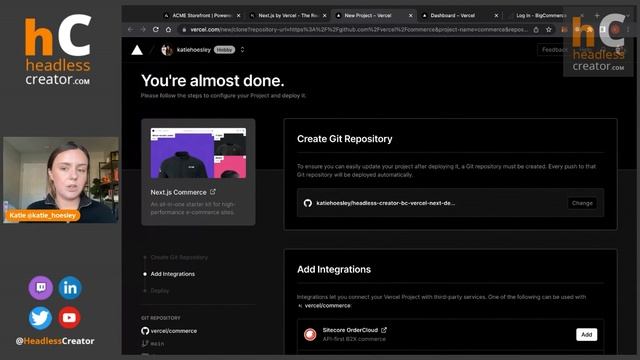The image size is (640, 360).
Task: Click the browser forward arrow
Action: [x=143, y=29]
